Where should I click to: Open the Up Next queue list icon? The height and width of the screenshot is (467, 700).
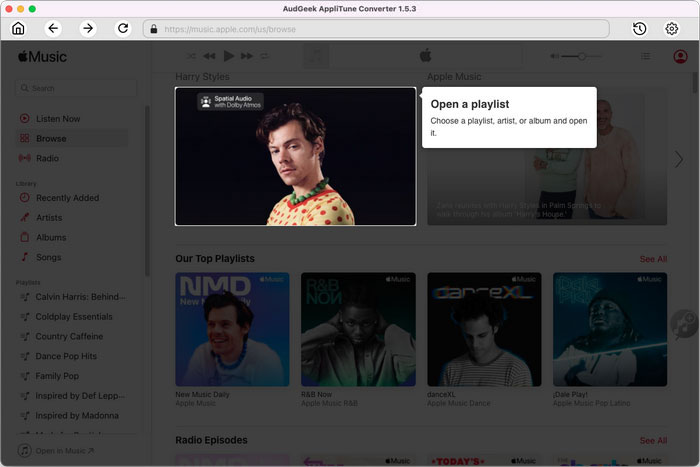646,56
